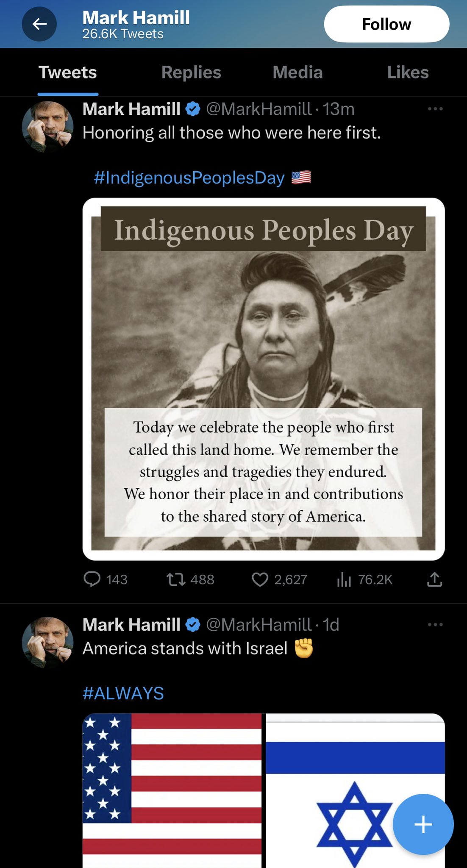Compose new tweet with plus button
Viewport: 467px width, 868px height.
click(x=423, y=824)
